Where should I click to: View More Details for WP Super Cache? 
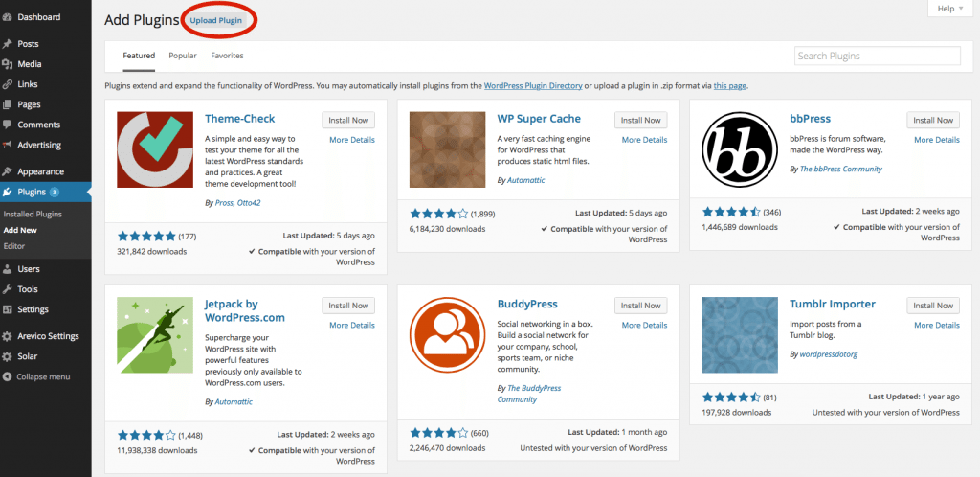[644, 140]
